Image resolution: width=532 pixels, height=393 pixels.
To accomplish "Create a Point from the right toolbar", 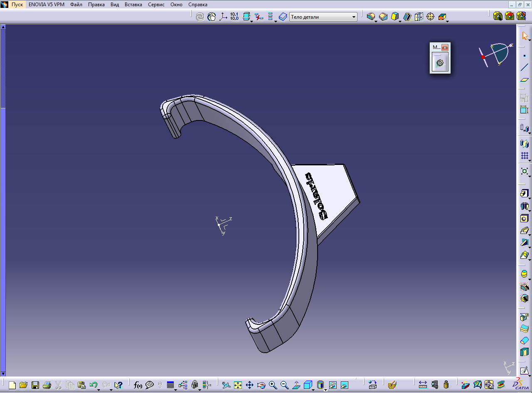I will (x=525, y=56).
